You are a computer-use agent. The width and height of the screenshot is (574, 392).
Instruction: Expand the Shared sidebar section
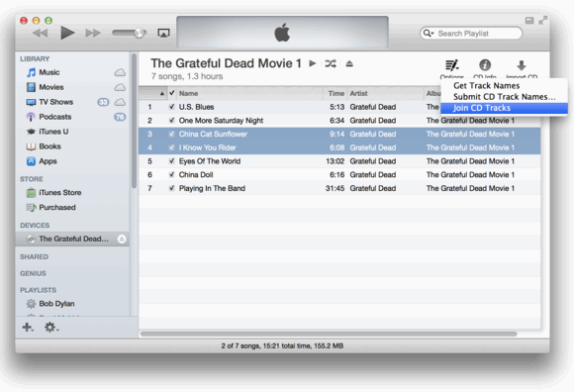click(x=34, y=257)
